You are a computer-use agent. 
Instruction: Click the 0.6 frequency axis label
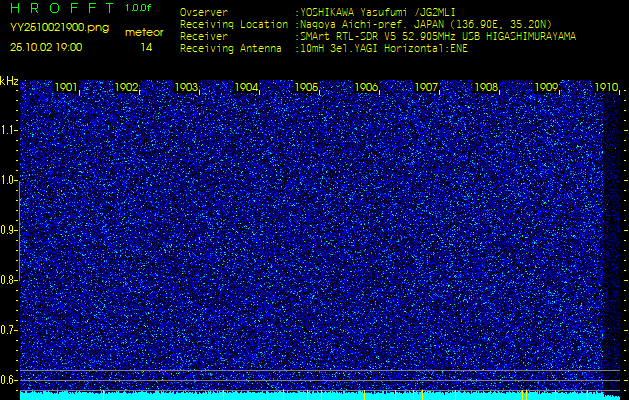9,380
